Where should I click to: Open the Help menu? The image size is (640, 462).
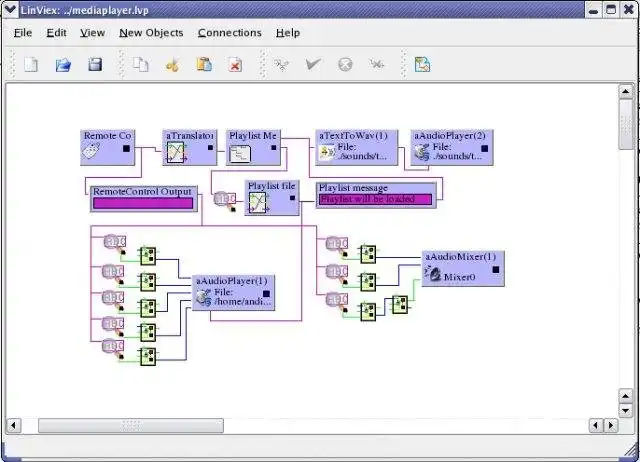tap(288, 33)
